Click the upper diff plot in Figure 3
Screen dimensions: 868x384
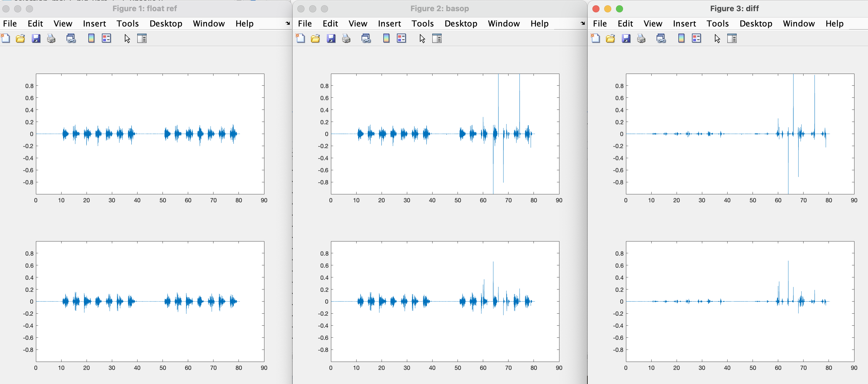pos(740,133)
